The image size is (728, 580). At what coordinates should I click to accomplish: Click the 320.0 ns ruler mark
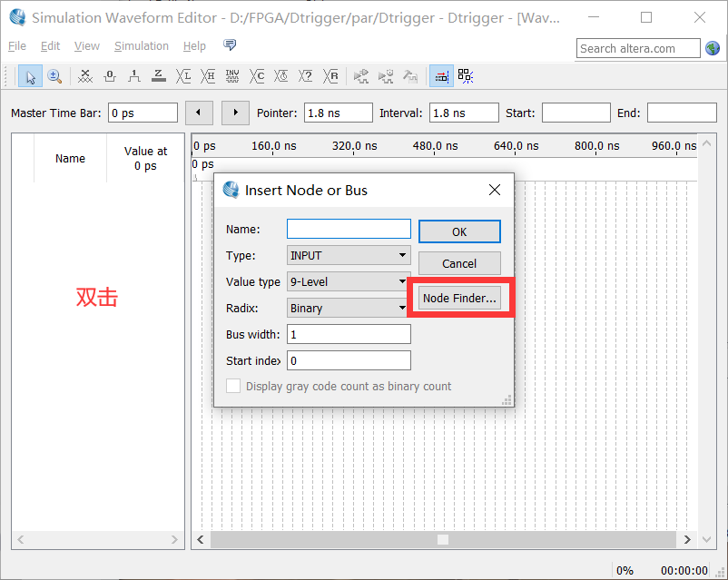[354, 146]
